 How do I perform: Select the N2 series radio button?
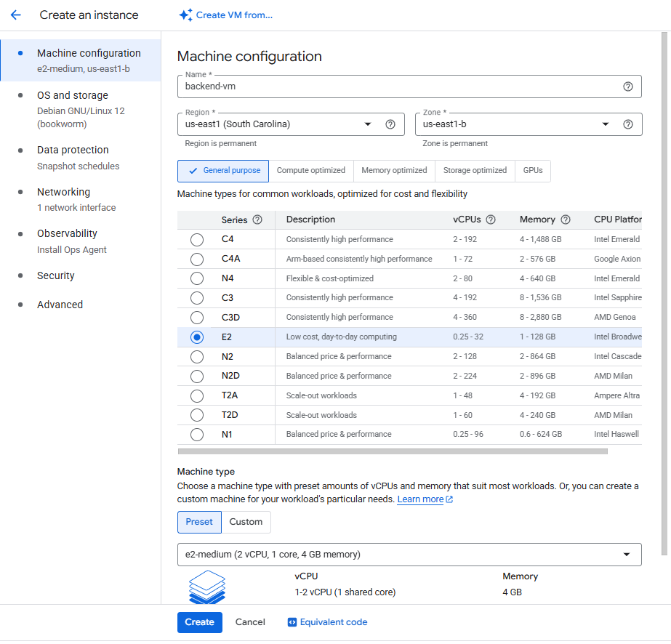click(x=197, y=357)
